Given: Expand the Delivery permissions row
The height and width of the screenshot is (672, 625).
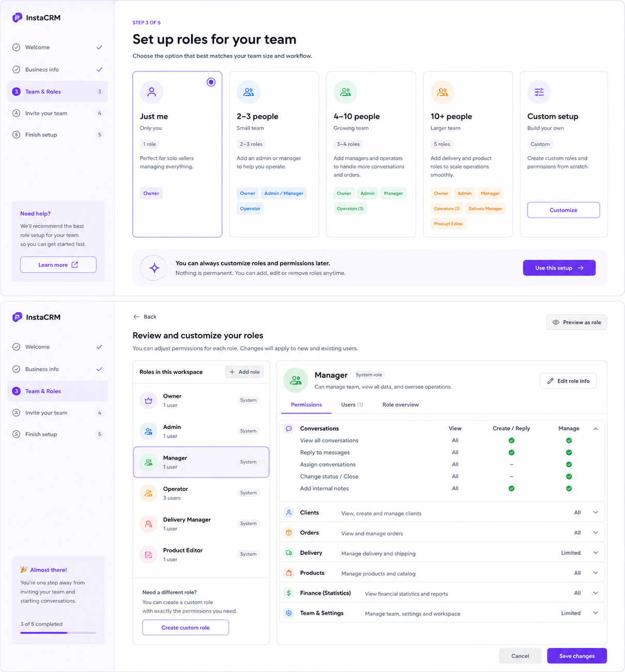Looking at the screenshot, I should (596, 553).
